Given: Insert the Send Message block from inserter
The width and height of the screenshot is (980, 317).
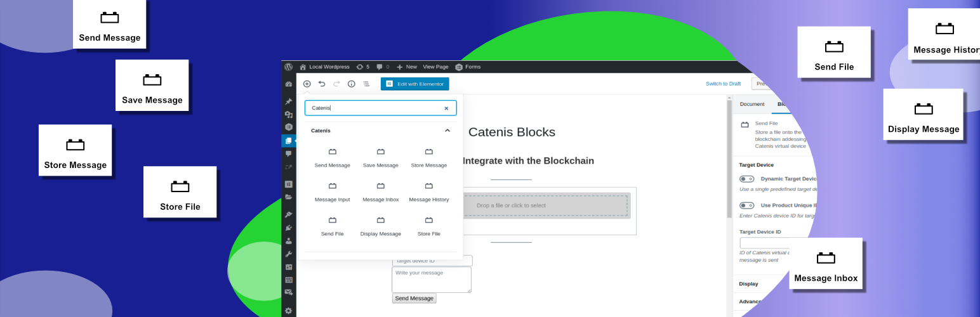Looking at the screenshot, I should [x=332, y=158].
